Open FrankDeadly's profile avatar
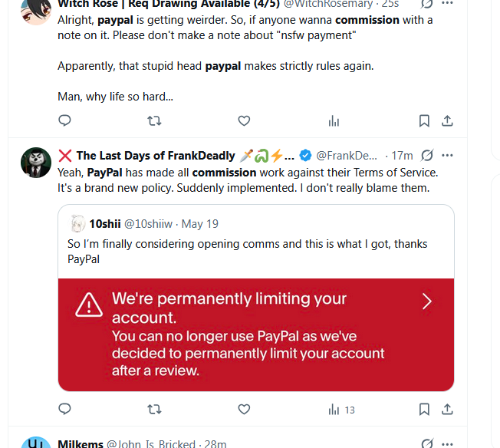The image size is (500, 448). pos(36,163)
